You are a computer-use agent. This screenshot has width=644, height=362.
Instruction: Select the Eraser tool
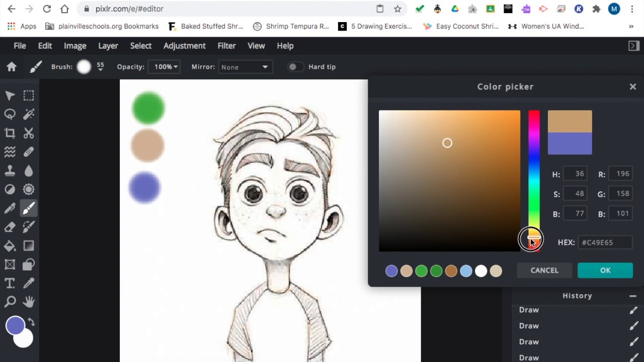click(10, 227)
